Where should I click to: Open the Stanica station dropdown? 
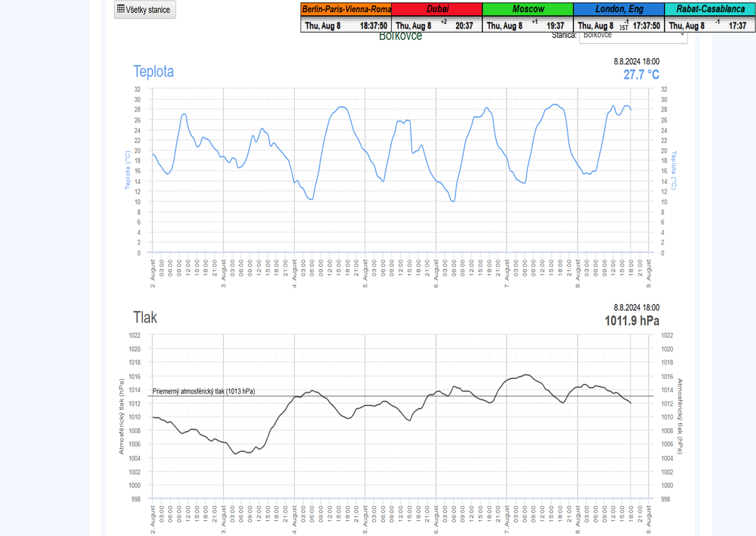pos(633,37)
